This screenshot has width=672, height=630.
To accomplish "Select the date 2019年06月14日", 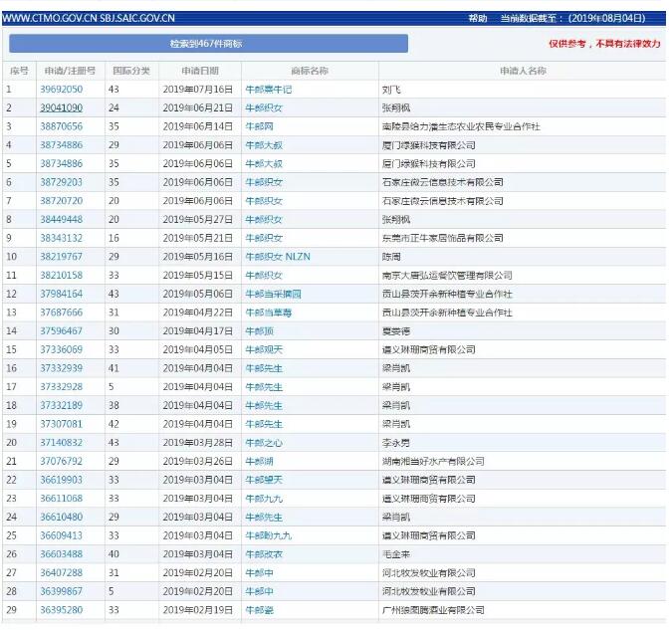I will tap(197, 126).
